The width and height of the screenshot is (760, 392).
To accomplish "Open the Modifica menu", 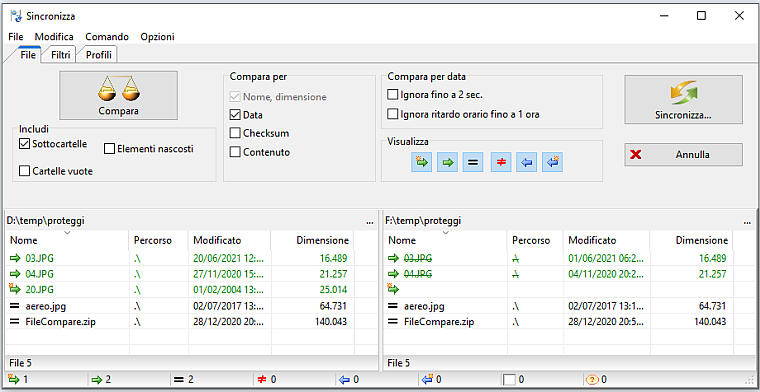I will click(54, 37).
